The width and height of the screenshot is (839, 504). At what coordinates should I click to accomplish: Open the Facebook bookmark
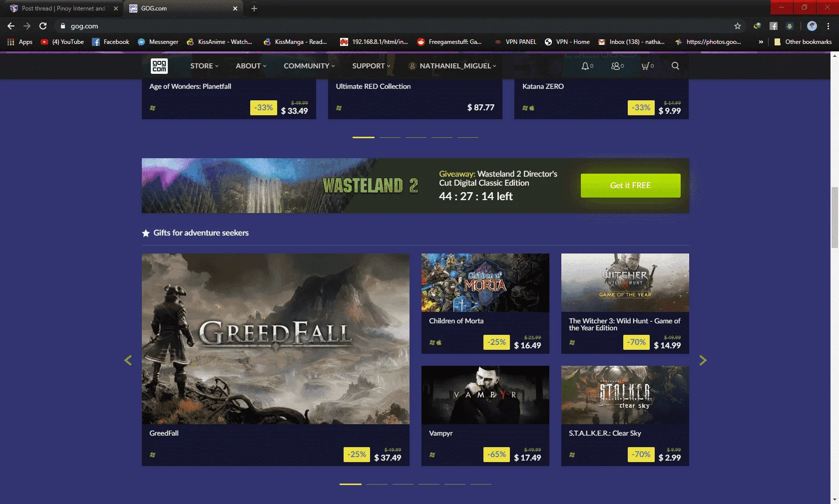[110, 42]
